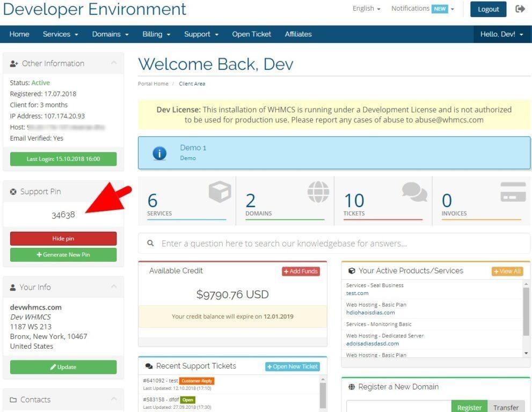Click the Contacts folder icon
The height and width of the screenshot is (412, 532).
[x=13, y=400]
